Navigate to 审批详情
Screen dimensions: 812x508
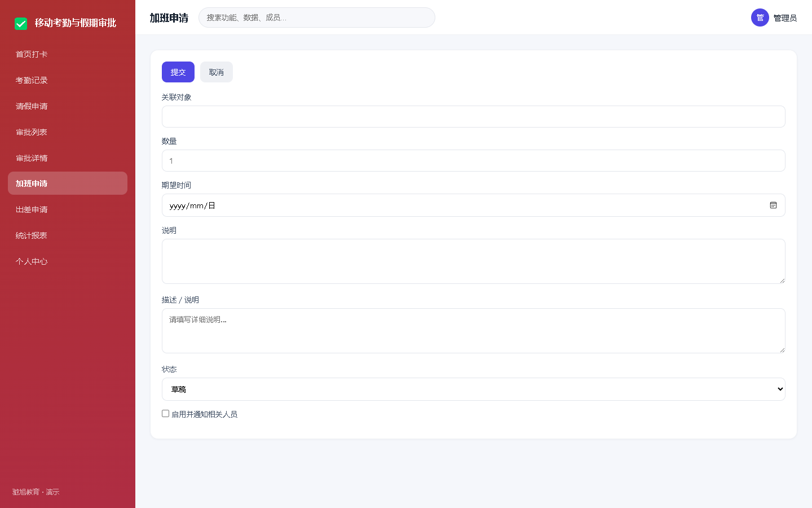tap(68, 158)
